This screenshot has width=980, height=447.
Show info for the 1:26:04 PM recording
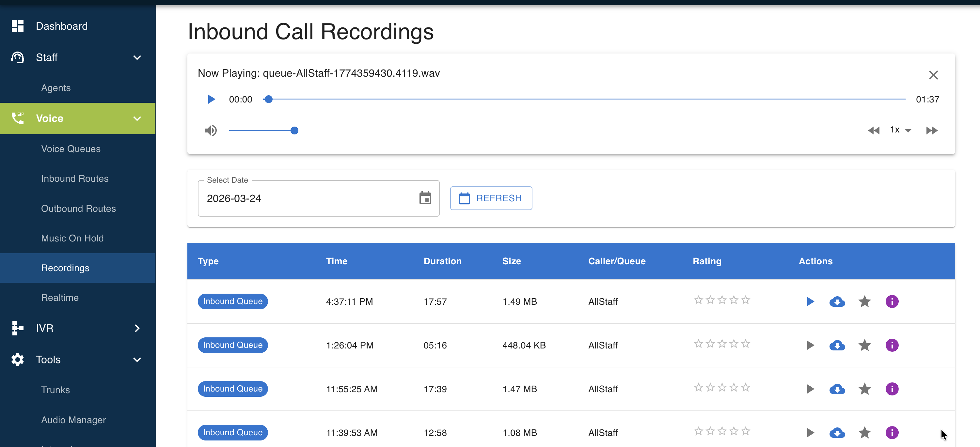pos(892,345)
